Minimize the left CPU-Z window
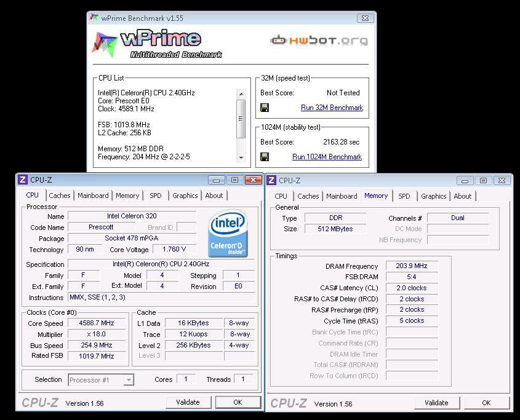The height and width of the screenshot is (420, 520). coord(217,180)
